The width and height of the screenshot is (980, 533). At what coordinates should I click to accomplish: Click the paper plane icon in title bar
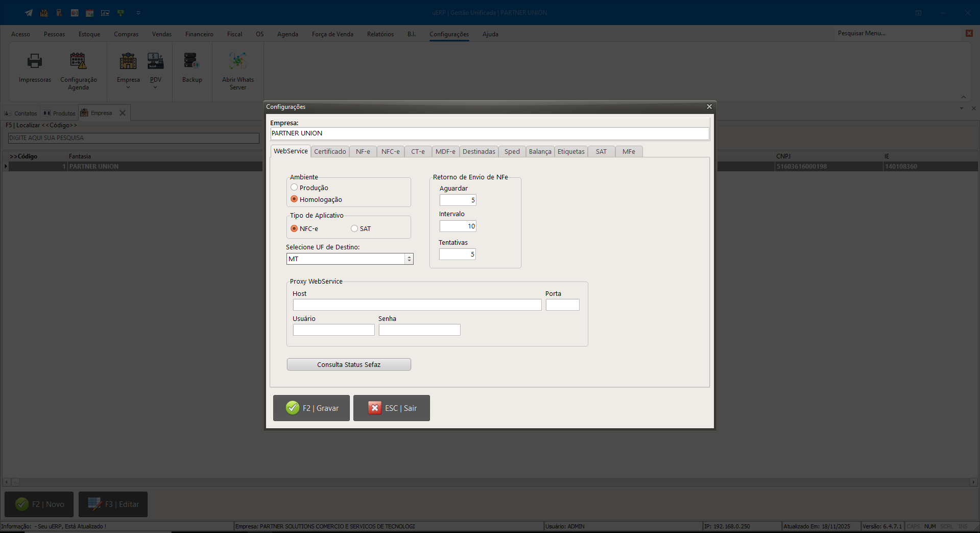coord(29,13)
